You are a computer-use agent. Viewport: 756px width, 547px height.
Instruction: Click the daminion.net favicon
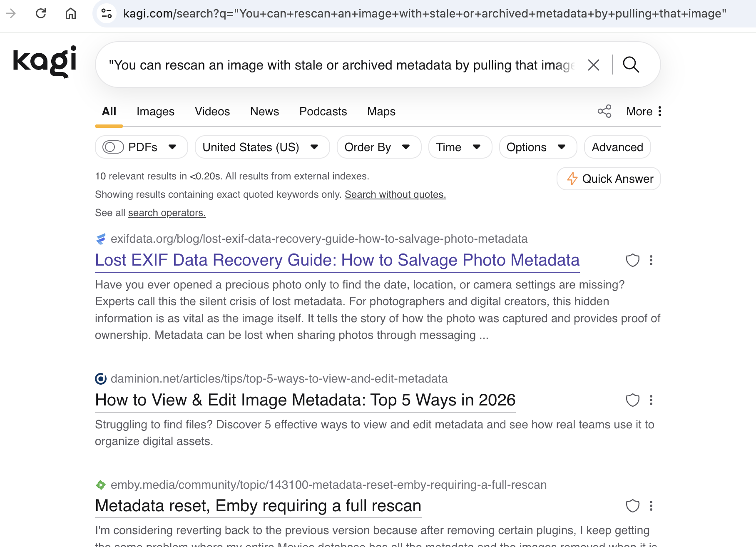pos(101,379)
